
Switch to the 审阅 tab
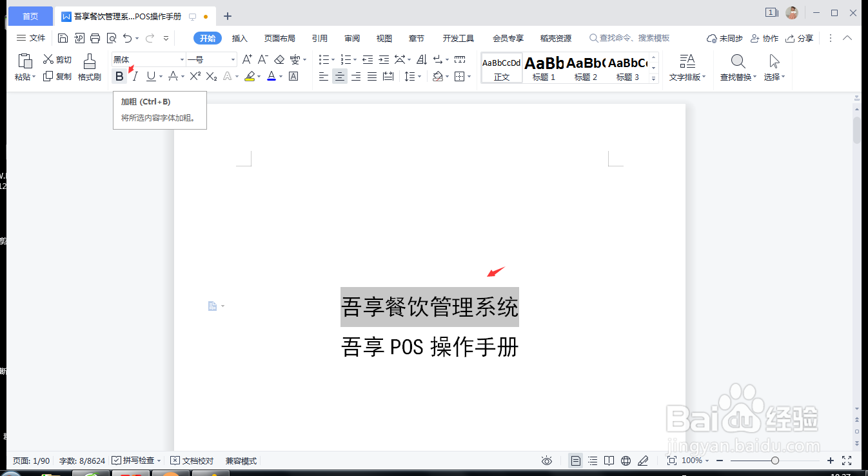[352, 38]
